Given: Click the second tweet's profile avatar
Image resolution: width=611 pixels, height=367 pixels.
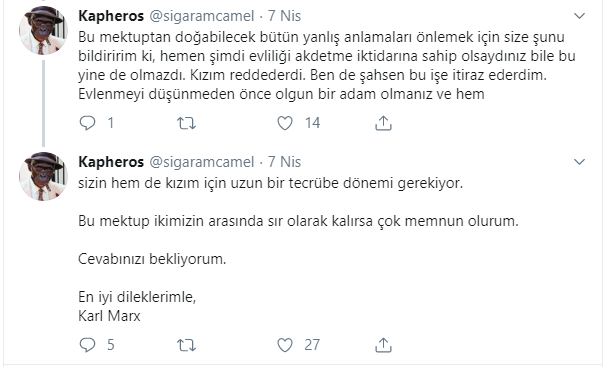Looking at the screenshot, I should 43,176.
